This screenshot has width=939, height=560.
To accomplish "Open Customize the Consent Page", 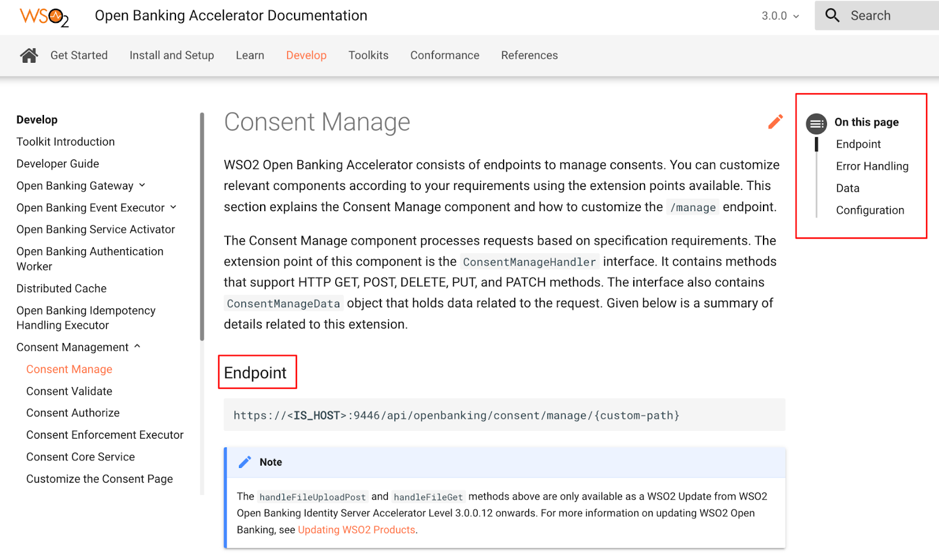I will pos(99,478).
